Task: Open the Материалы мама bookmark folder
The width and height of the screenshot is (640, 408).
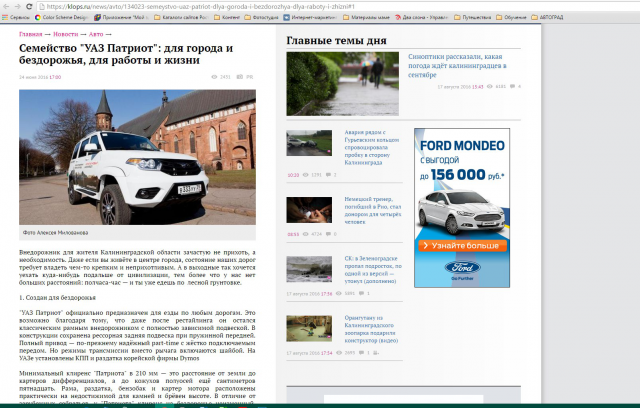Action: coord(367,17)
